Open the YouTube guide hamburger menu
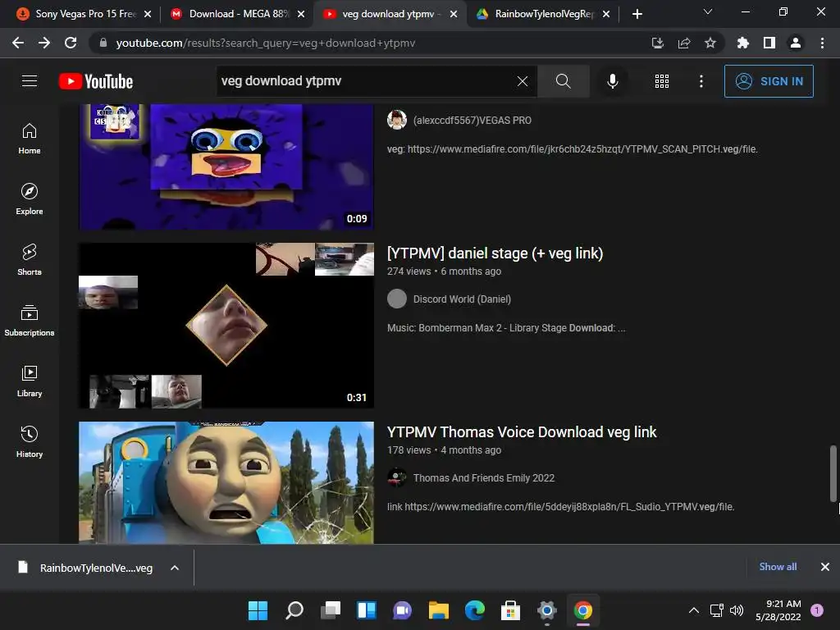Viewport: 840px width, 630px height. coord(30,81)
